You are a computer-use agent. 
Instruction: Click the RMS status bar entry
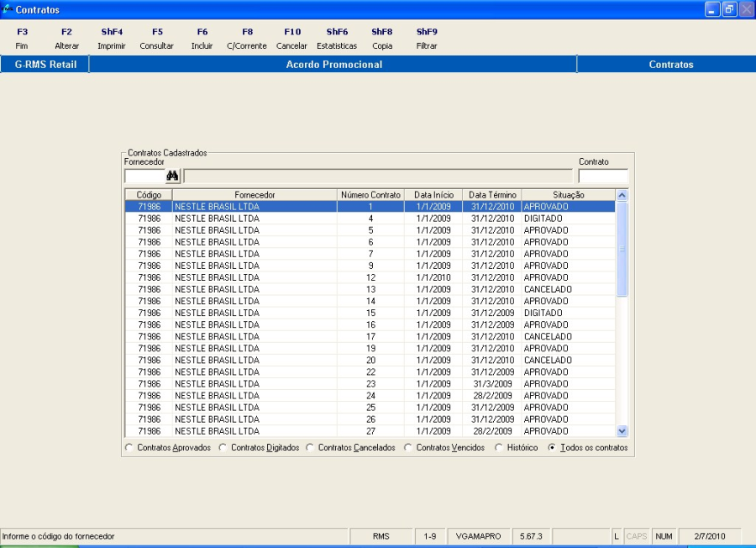click(x=381, y=536)
